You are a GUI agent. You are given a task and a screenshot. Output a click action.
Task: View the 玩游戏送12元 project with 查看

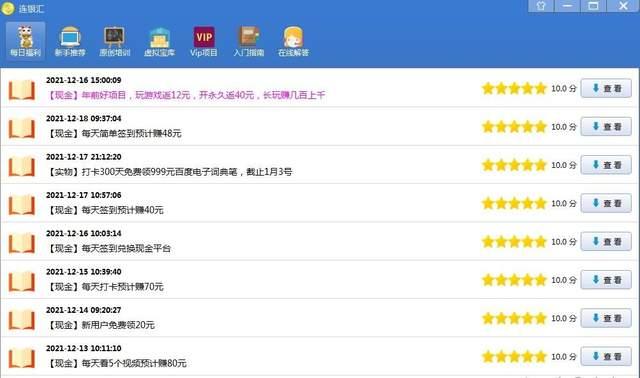point(606,88)
